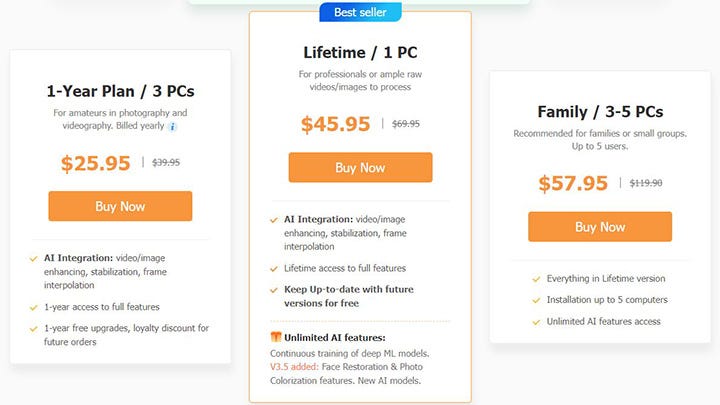Click checkmark next to "Installation up to 5 computers"
The width and height of the screenshot is (720, 405).
pyautogui.click(x=535, y=300)
